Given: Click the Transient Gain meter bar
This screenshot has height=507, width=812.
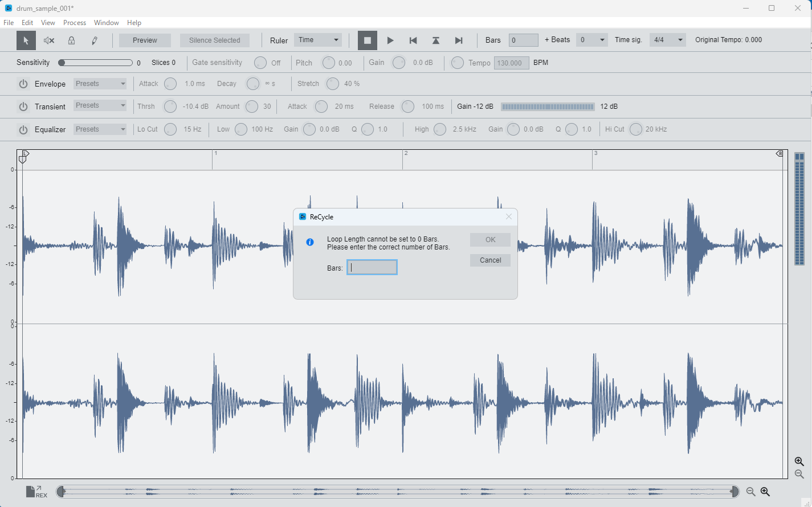Looking at the screenshot, I should pyautogui.click(x=548, y=107).
